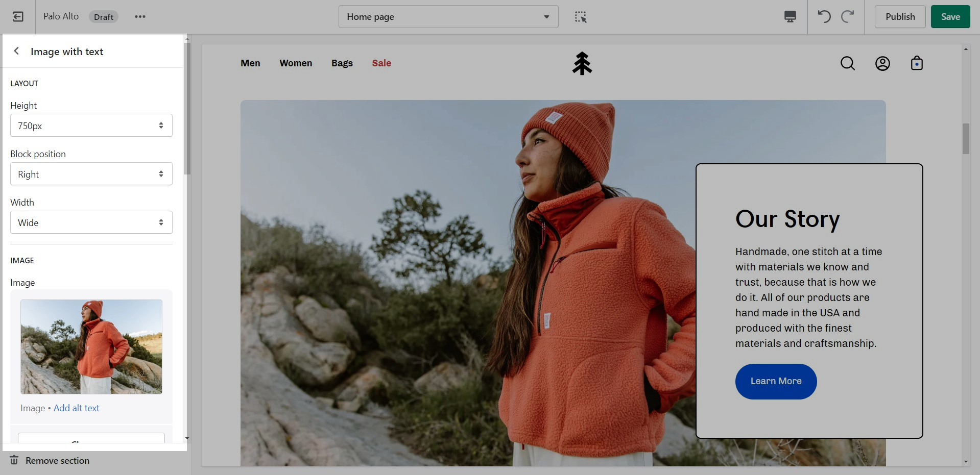Open the three-dot more actions menu
980x475 pixels.
coord(140,17)
